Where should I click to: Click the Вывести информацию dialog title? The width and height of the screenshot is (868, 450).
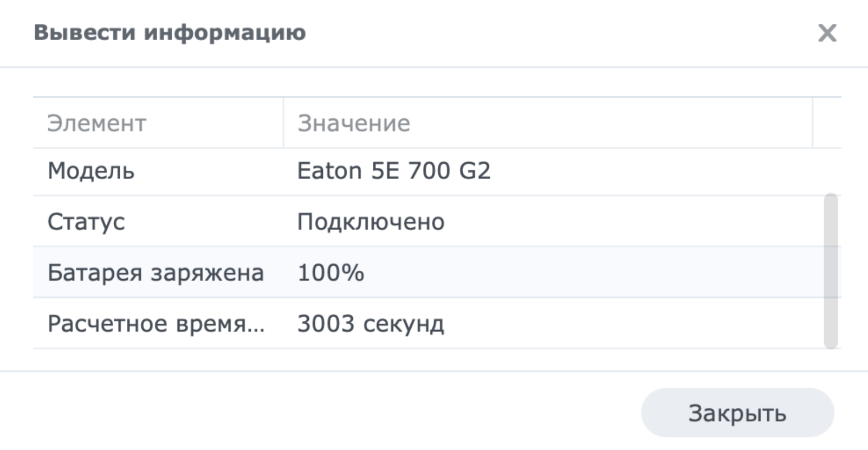[x=170, y=33]
